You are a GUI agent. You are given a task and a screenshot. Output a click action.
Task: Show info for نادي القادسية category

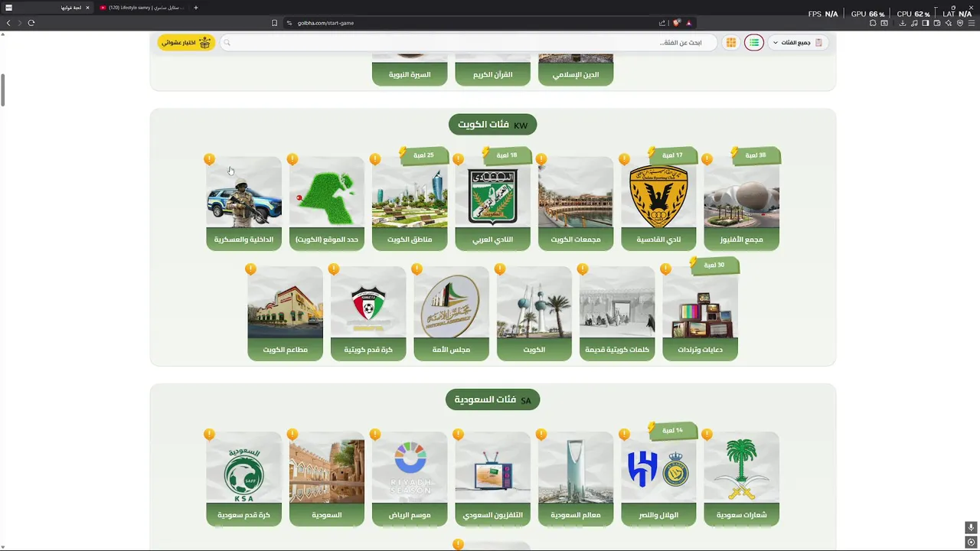(624, 159)
